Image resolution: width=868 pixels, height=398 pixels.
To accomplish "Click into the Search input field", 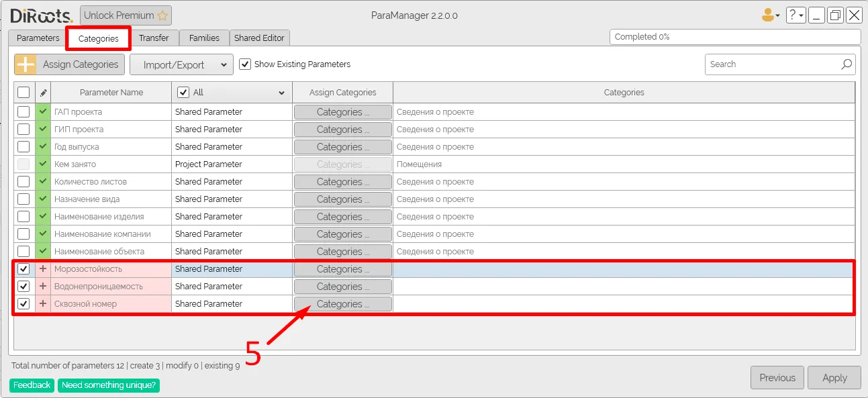I will coord(772,64).
